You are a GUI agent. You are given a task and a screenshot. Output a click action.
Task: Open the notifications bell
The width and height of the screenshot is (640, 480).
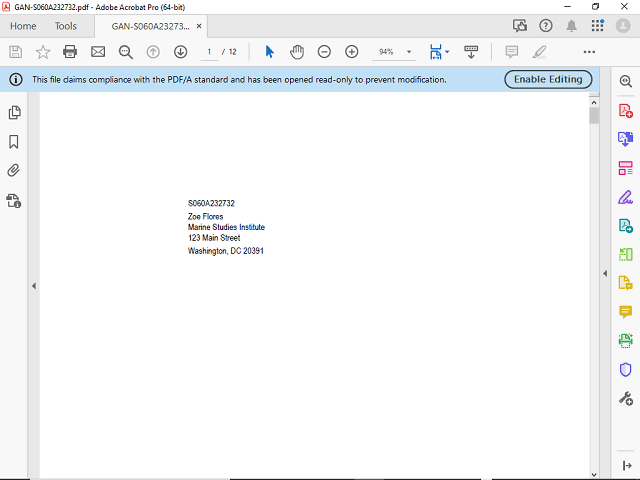(x=571, y=26)
